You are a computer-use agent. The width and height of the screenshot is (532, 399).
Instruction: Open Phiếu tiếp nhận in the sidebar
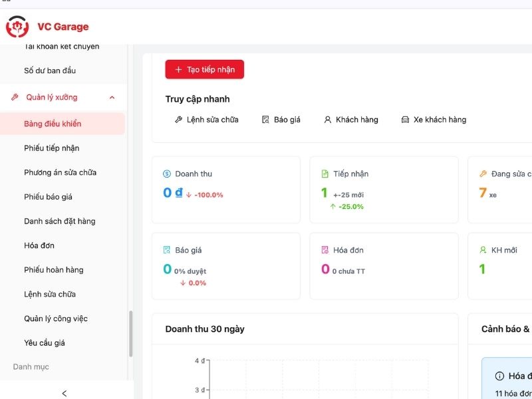[52, 148]
